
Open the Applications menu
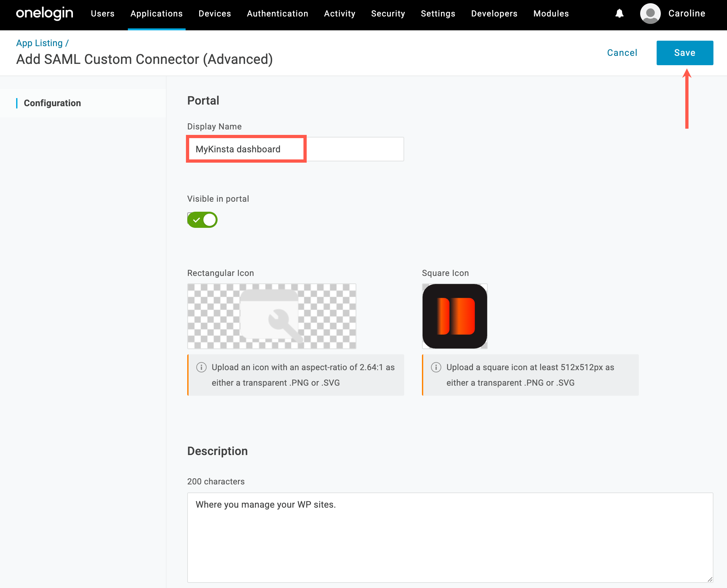(x=156, y=14)
